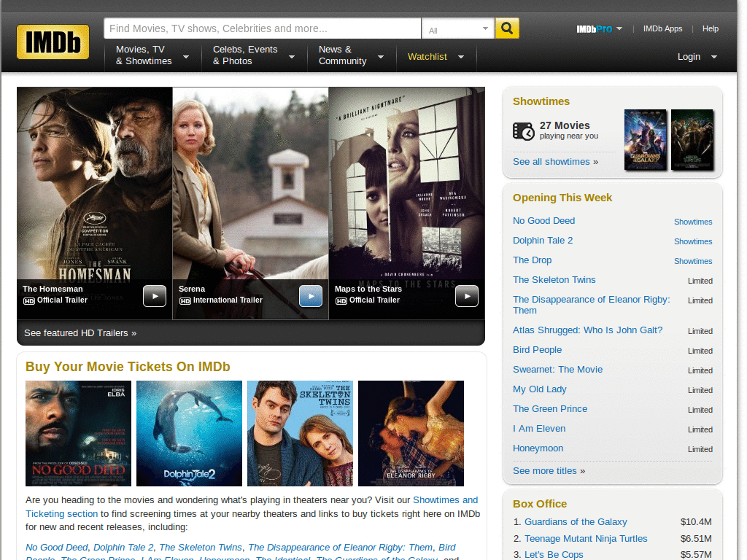Open Swearnet: The Movie link
The image size is (747, 560).
[557, 370]
